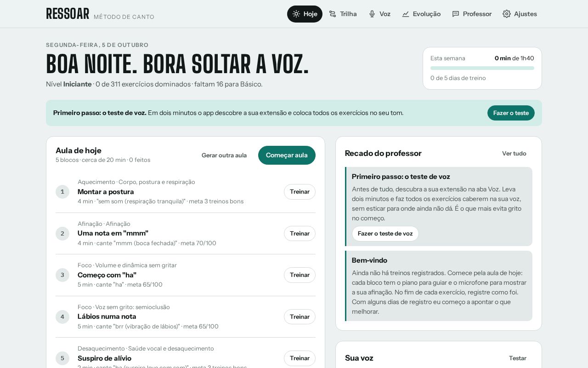The image size is (588, 368).
Task: Open the Trilha tab
Action: tap(343, 14)
